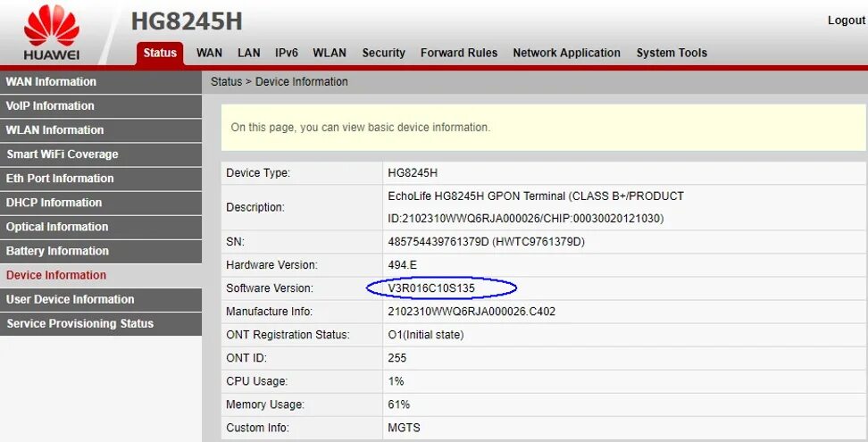Click the 'Custom Info:' label
The width and height of the screenshot is (868, 442).
[257, 428]
